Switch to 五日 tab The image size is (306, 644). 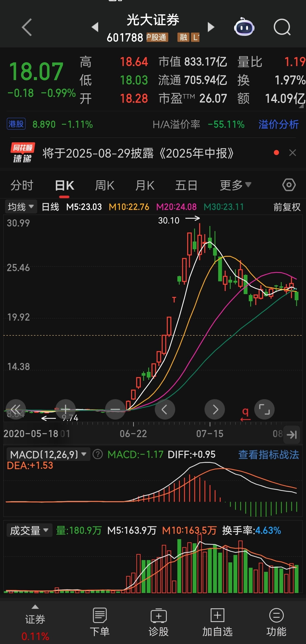pos(186,185)
